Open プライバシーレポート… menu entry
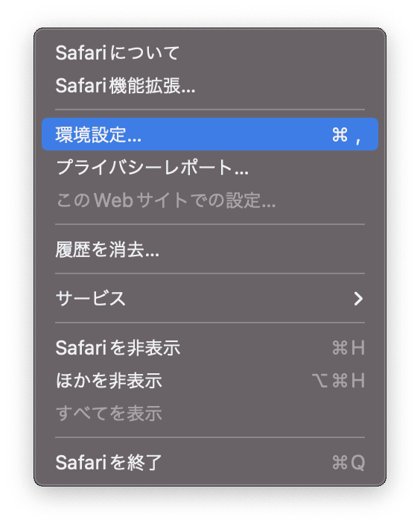This screenshot has width=420, height=526. (x=210, y=167)
